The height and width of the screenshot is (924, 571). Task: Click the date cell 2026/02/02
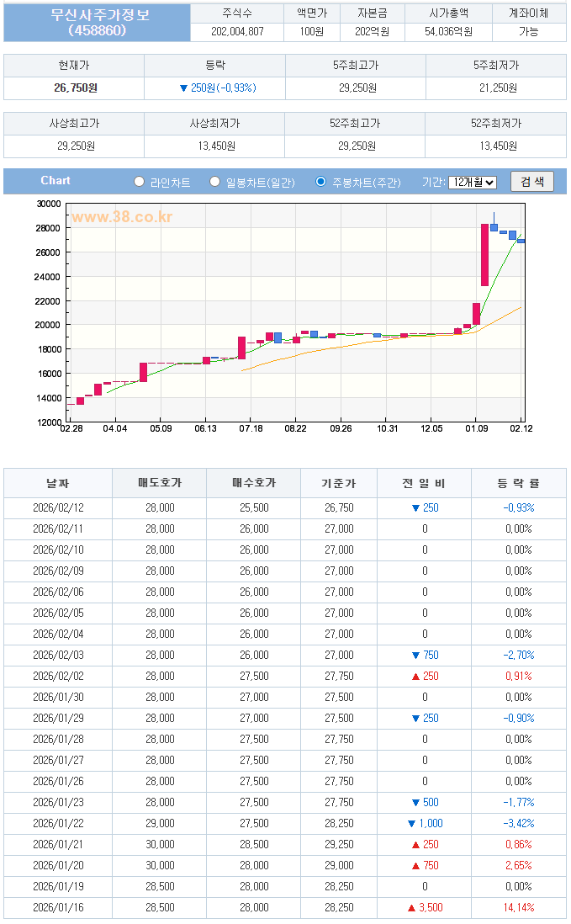pyautogui.click(x=58, y=677)
